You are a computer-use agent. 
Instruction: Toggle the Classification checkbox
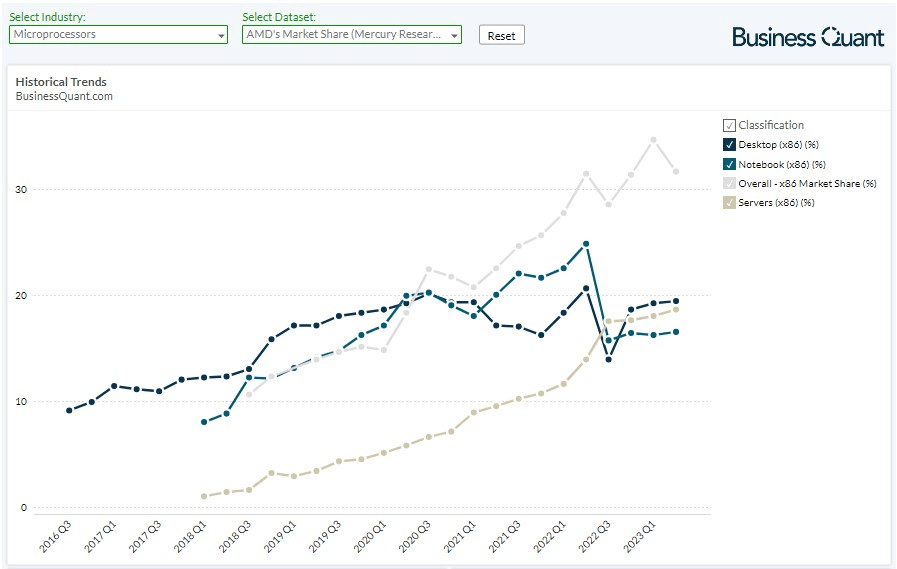click(729, 125)
